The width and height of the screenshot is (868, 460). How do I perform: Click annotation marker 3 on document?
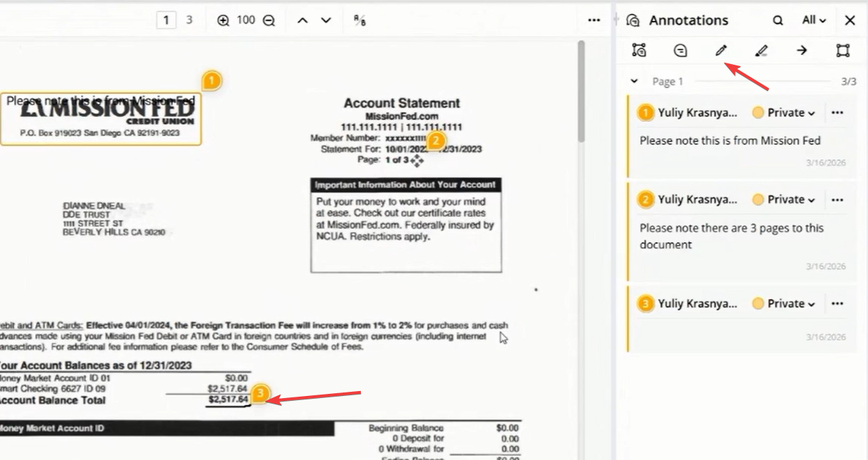259,394
